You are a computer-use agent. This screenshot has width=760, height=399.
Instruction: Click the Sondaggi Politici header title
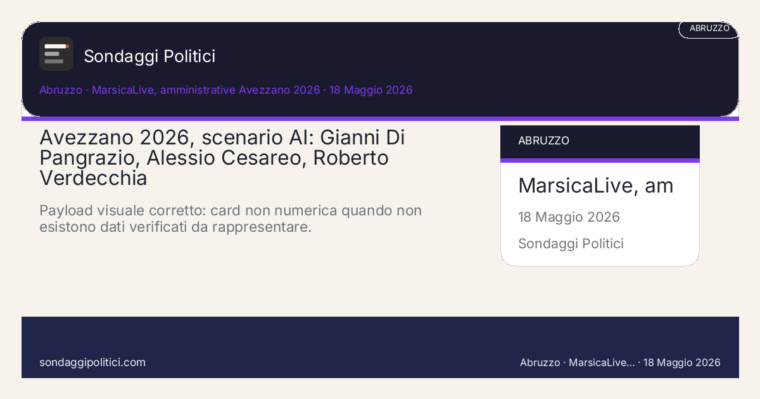point(149,56)
